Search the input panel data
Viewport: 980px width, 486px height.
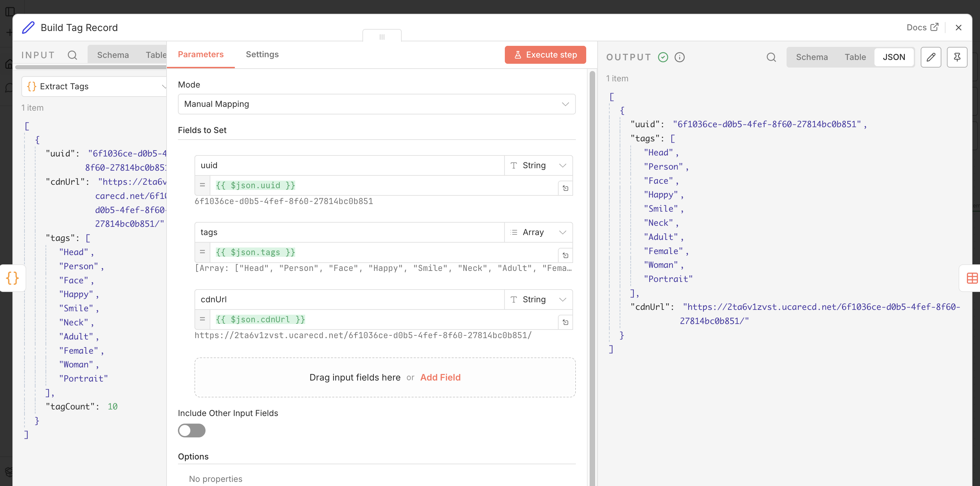tap(72, 55)
